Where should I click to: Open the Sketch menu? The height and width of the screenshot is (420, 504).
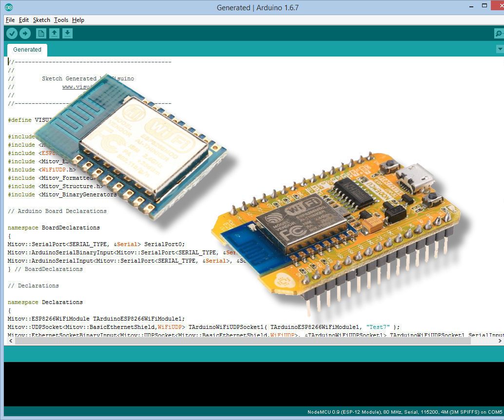pyautogui.click(x=41, y=20)
